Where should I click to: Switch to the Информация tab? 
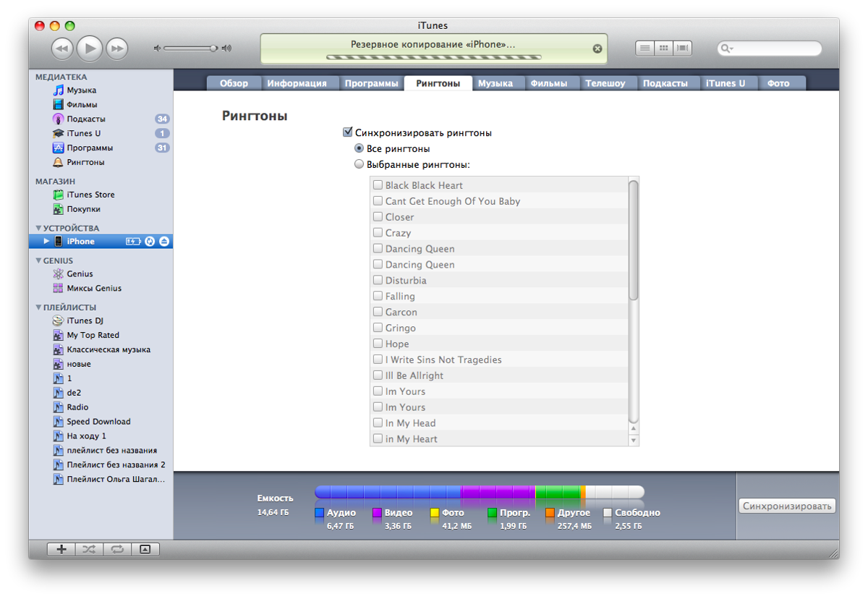coord(297,83)
